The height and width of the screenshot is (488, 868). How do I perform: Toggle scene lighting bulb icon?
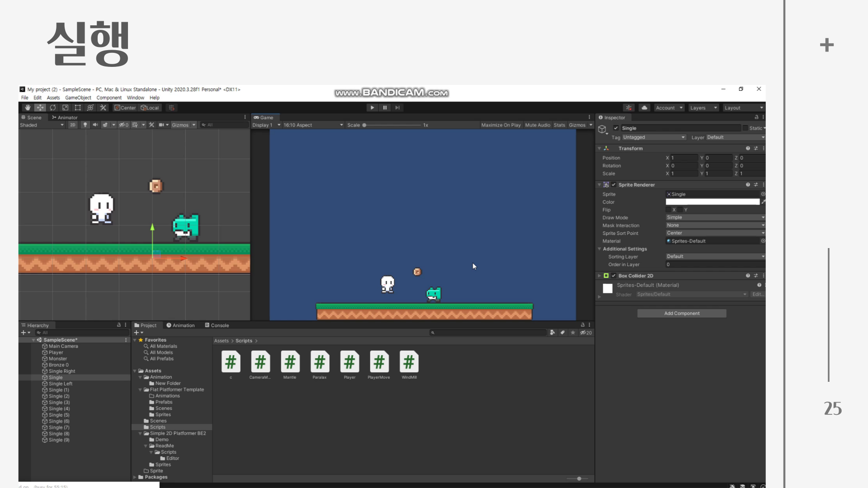tap(85, 125)
